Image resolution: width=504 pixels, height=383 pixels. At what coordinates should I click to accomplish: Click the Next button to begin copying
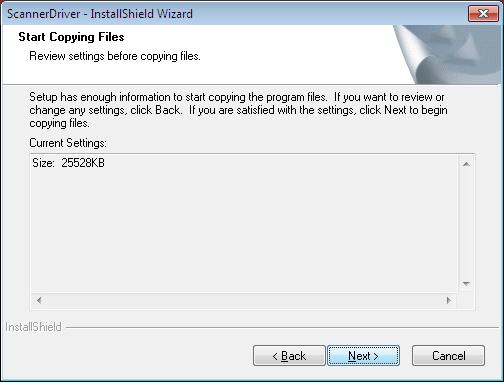tap(363, 356)
